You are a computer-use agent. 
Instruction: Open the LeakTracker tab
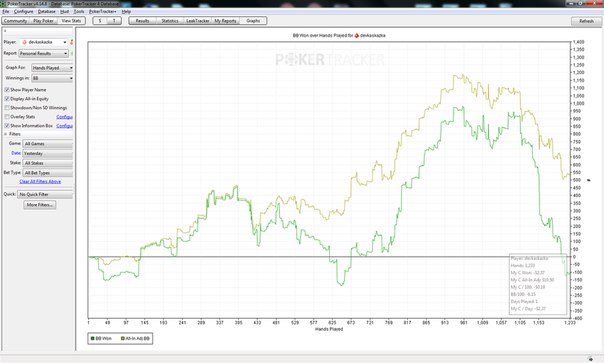point(198,21)
